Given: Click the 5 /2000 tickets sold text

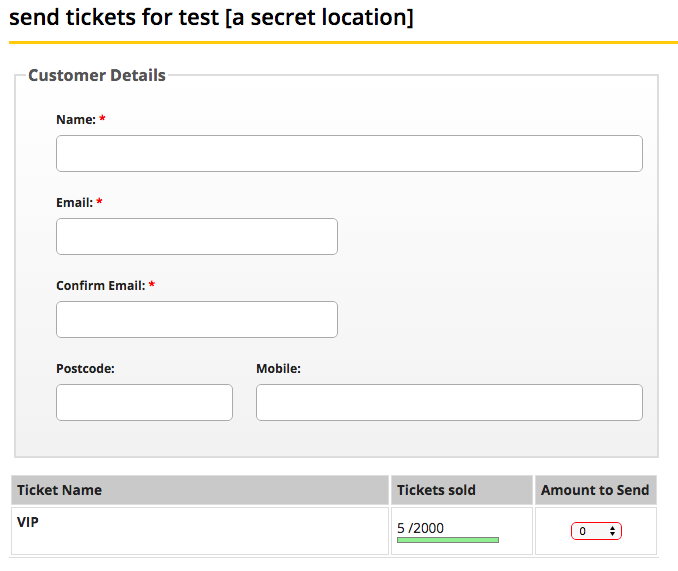Looking at the screenshot, I should tap(420, 528).
